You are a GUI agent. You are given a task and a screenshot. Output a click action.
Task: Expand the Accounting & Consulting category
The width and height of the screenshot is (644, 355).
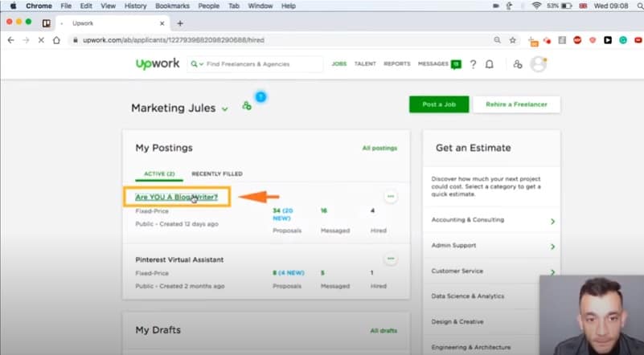click(x=552, y=220)
